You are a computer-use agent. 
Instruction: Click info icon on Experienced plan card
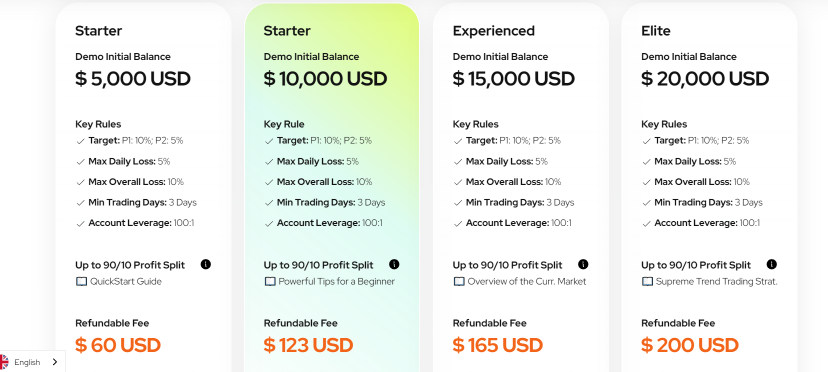[583, 264]
